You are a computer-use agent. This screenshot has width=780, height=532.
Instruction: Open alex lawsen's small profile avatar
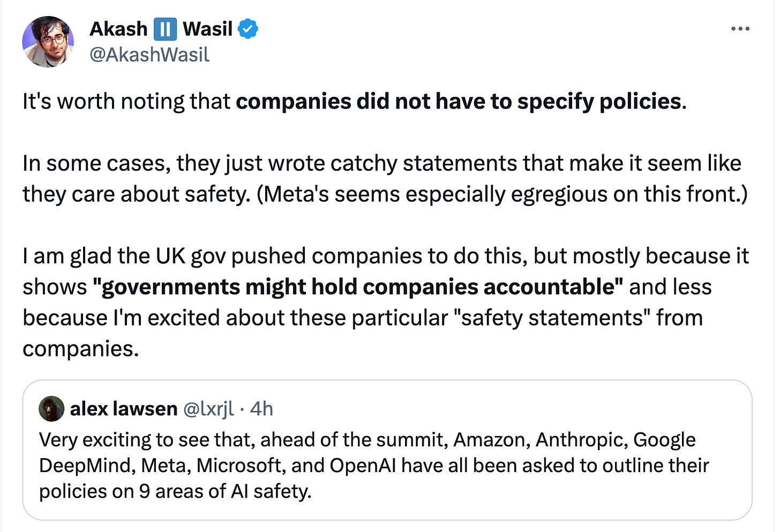(51, 409)
